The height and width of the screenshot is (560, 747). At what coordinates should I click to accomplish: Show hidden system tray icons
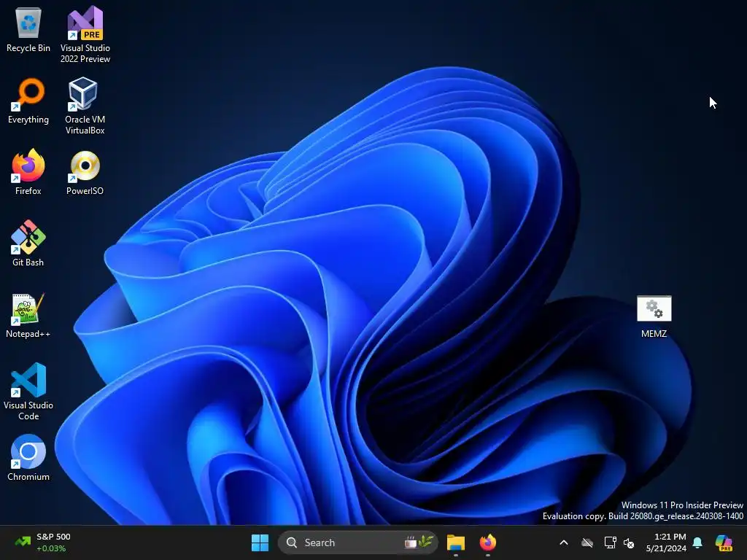(564, 542)
